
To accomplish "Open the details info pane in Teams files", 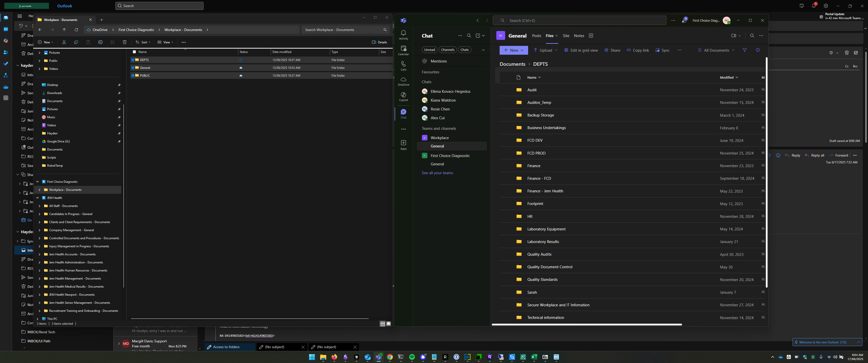I will click(758, 50).
